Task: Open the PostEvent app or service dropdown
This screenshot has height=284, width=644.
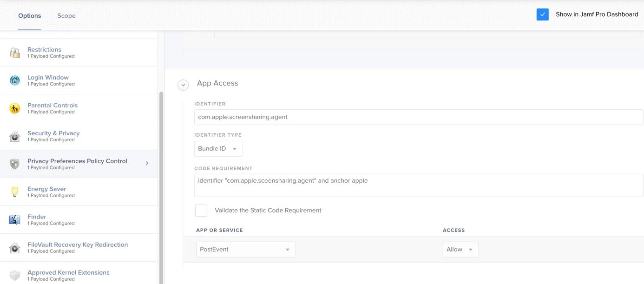Action: pos(246,250)
